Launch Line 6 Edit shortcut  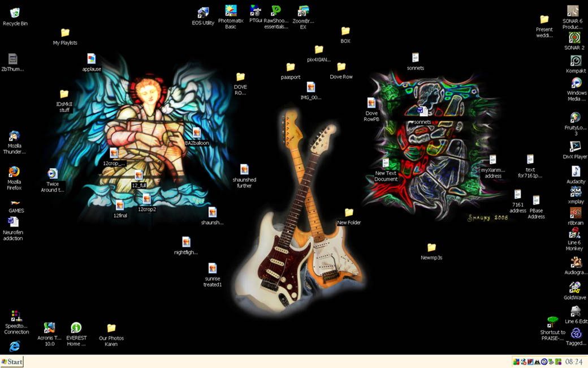point(576,311)
